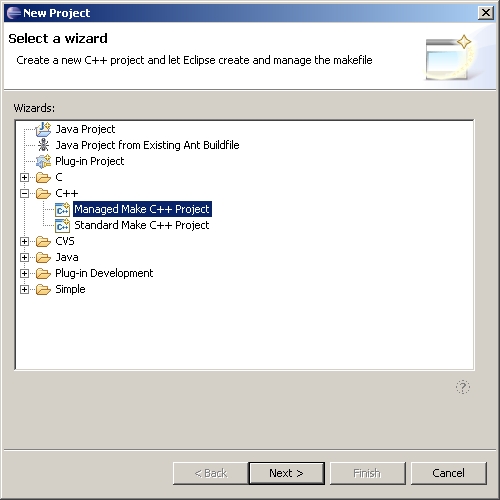Select Java Project from Existing Ant Buildfile
The height and width of the screenshot is (500, 500).
click(147, 145)
